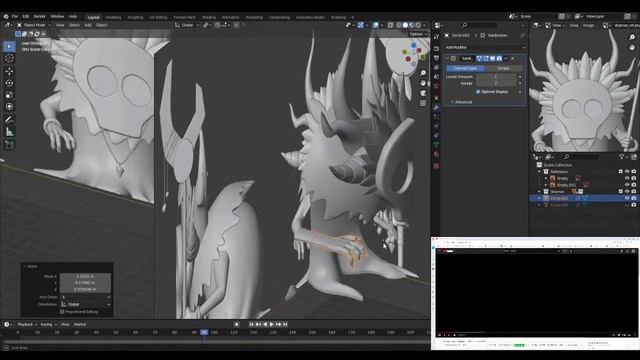Open the File menu
Image resolution: width=640 pixels, height=360 pixels.
point(15,17)
